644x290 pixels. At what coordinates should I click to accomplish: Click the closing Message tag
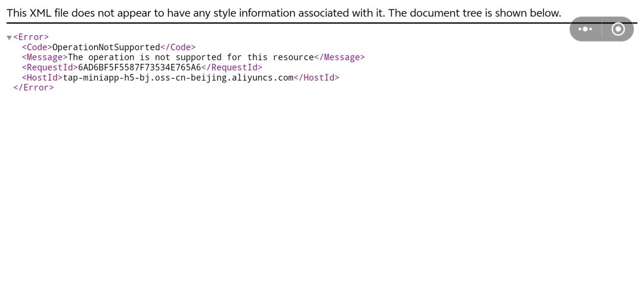click(339, 57)
